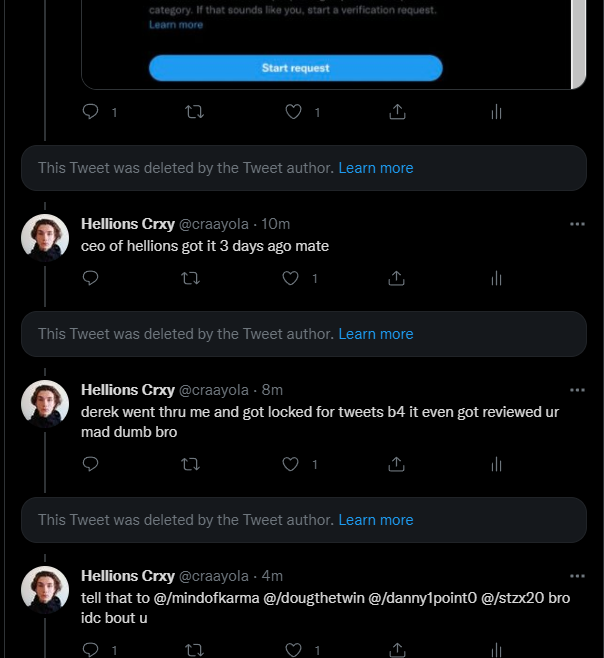Open the 8m tweet timestamp
The image size is (604, 658).
click(x=272, y=390)
